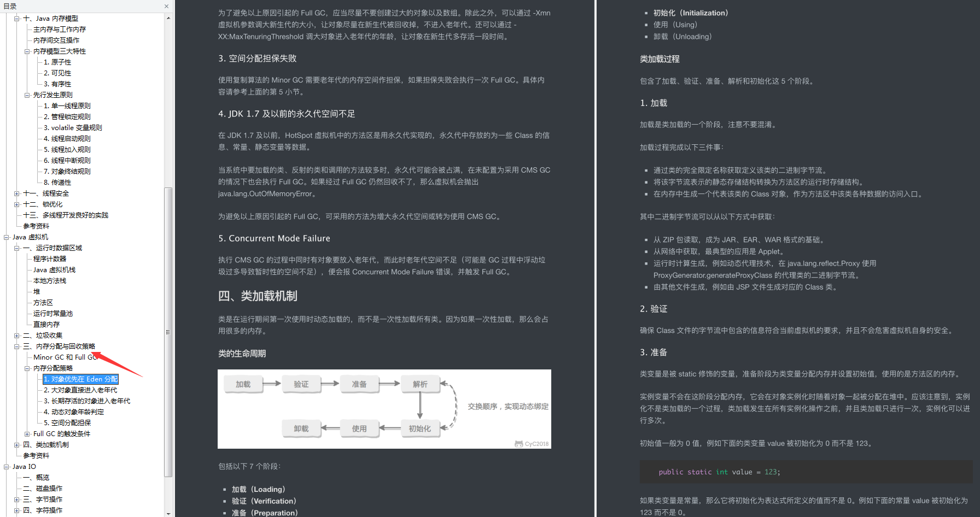The height and width of the screenshot is (517, 980).
Task: Open Minor GC 和 Full GC bookmark
Action: [65, 357]
